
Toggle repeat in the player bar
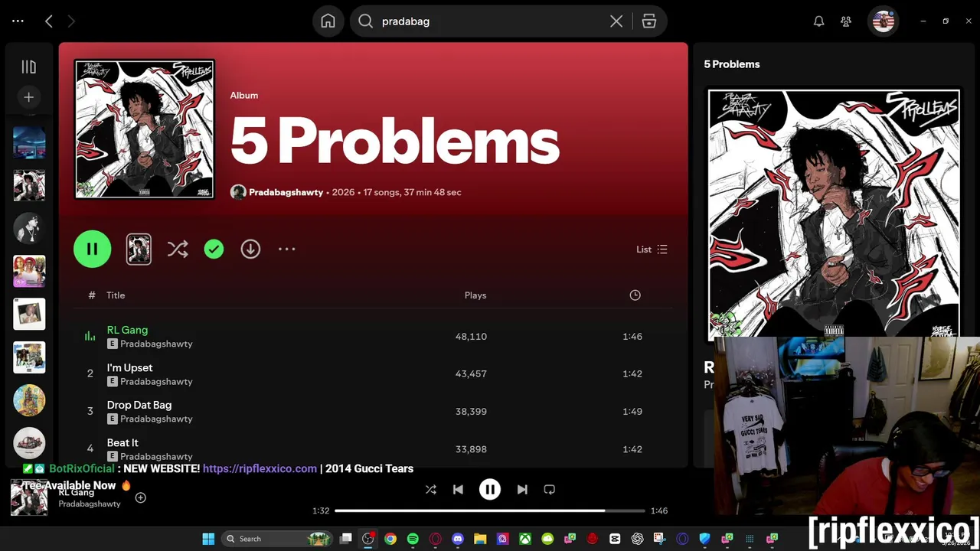pos(549,490)
